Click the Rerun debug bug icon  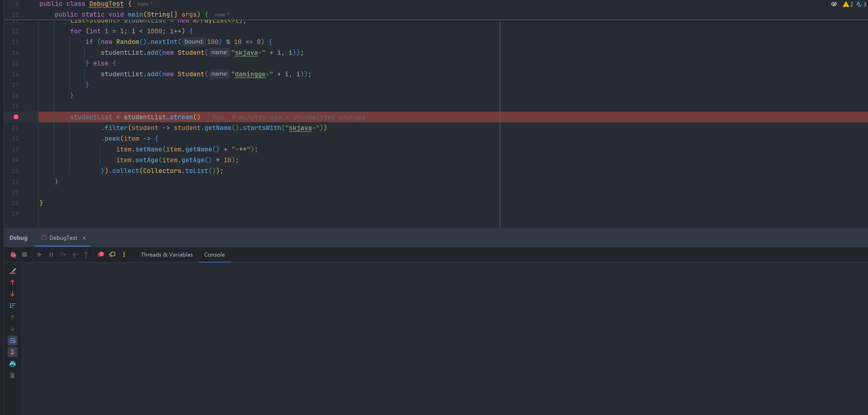pyautogui.click(x=13, y=255)
